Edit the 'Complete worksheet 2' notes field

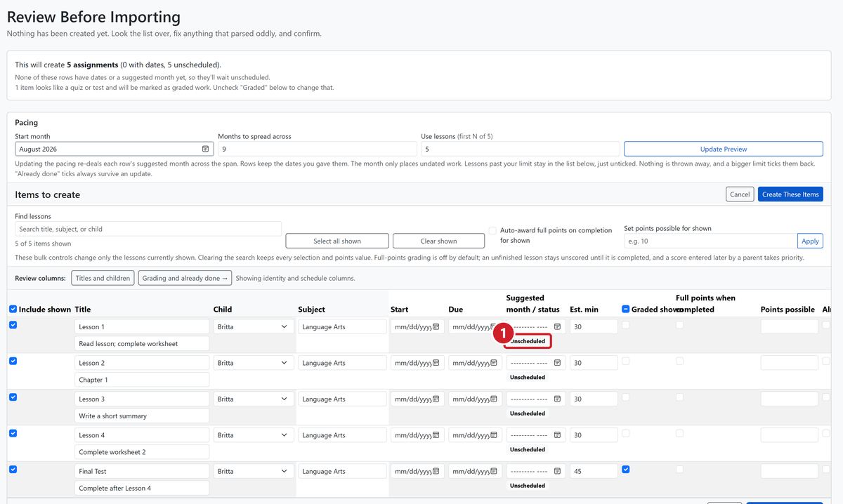(142, 452)
